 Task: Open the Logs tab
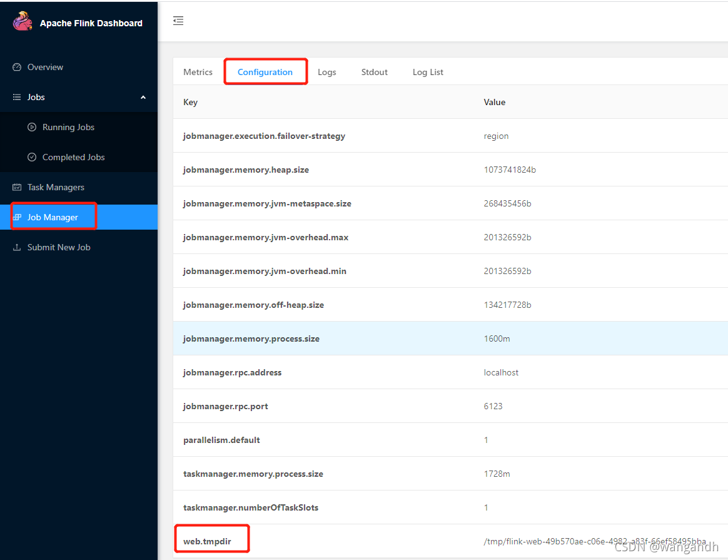326,71
